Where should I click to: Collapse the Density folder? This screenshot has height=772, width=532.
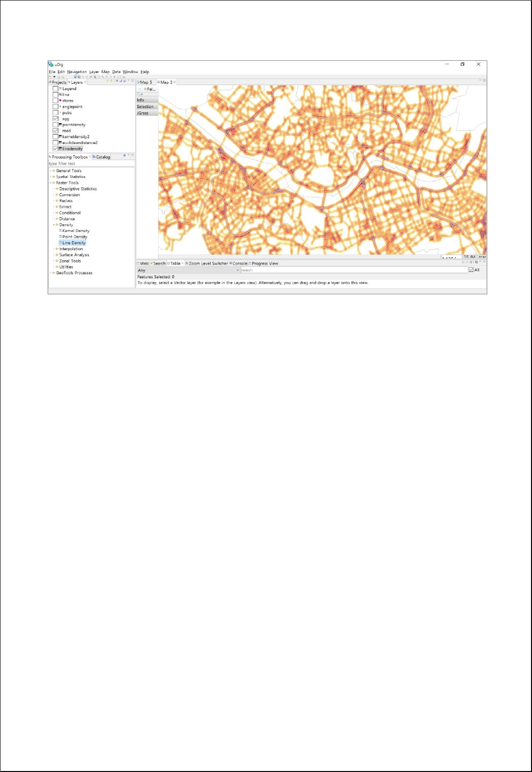pos(54,225)
